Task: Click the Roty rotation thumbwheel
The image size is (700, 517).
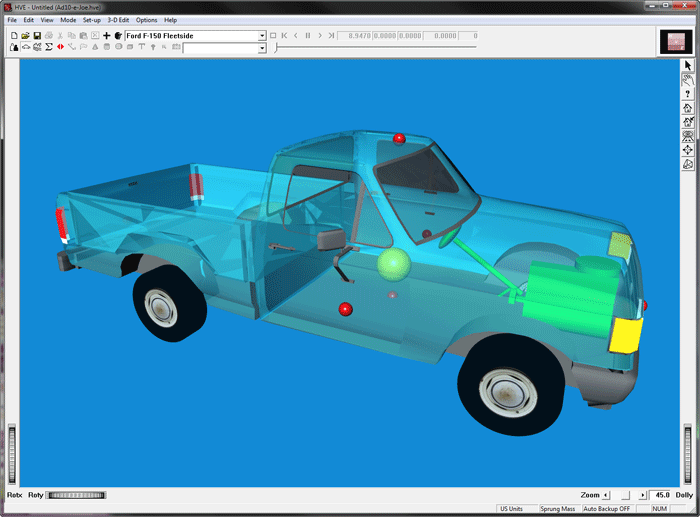Action: 75,495
